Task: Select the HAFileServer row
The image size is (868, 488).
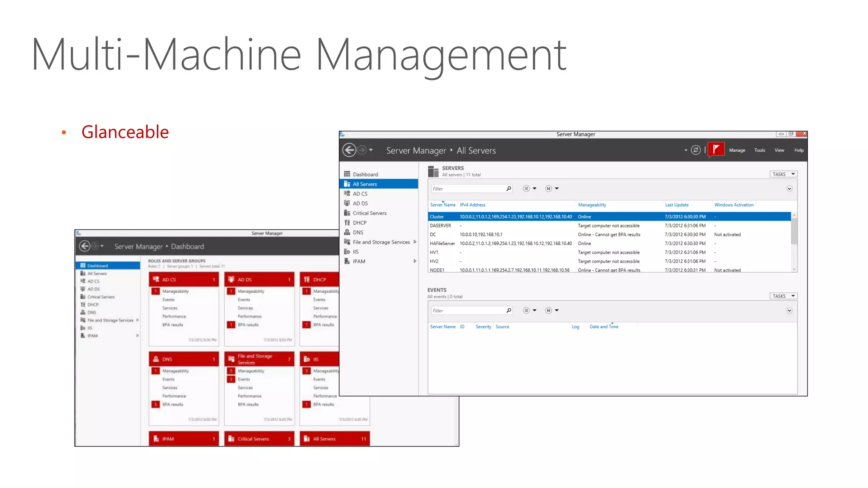Action: (609, 243)
